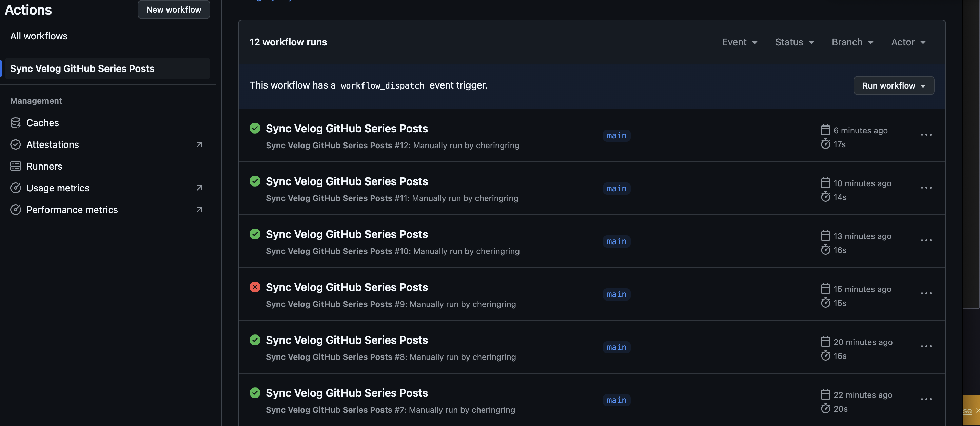980x426 pixels.
Task: Select All workflows in the sidebar
Action: click(x=39, y=36)
